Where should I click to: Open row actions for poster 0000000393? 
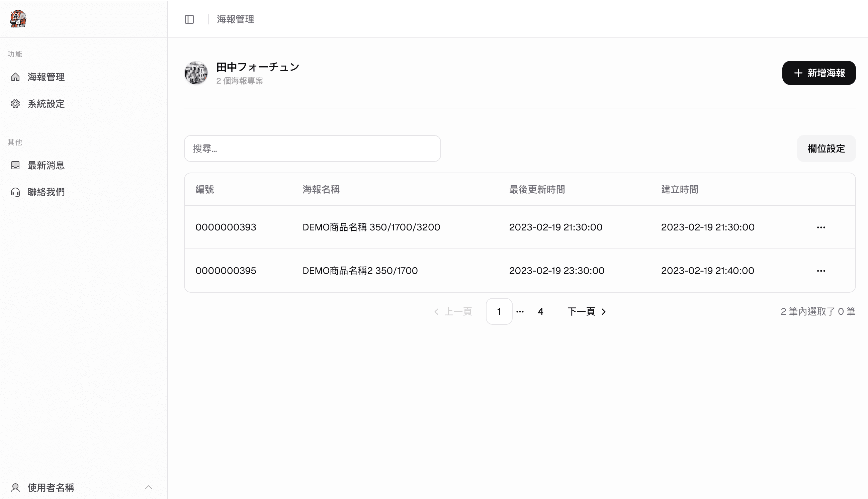tap(821, 227)
